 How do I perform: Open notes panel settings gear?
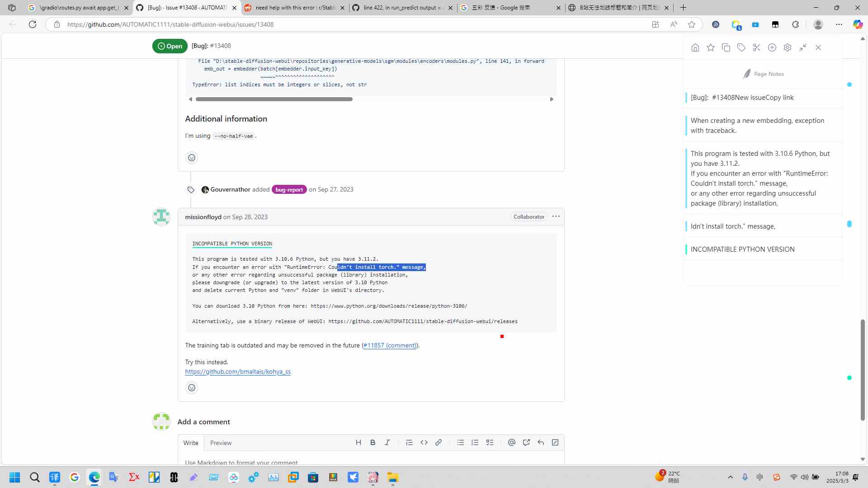[x=788, y=47]
